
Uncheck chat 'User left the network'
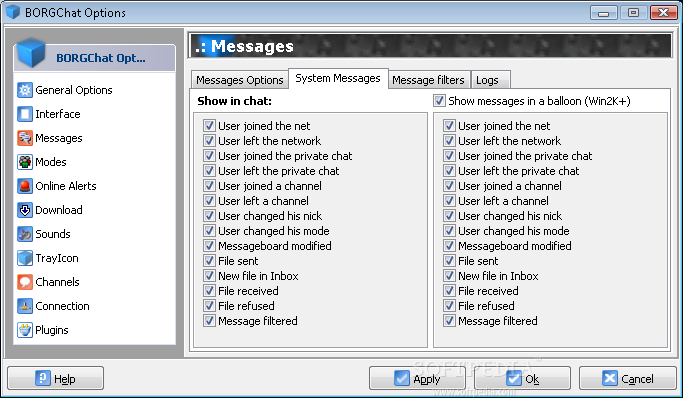pos(209,141)
